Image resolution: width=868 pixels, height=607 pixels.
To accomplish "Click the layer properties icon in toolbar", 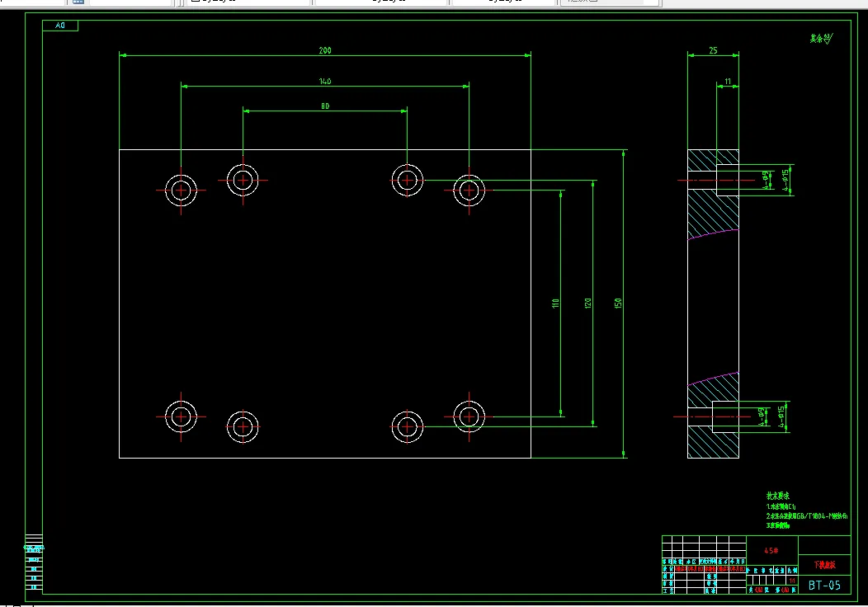I will [x=78, y=2].
